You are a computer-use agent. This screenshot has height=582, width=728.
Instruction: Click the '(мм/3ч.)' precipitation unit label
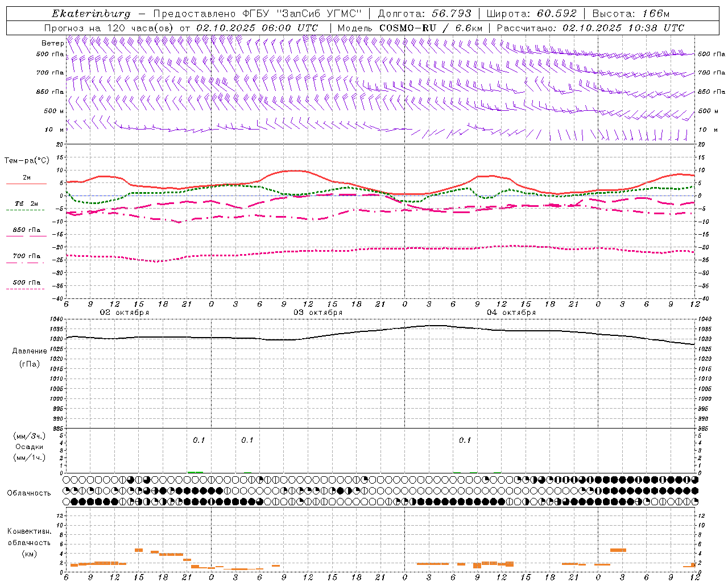click(x=30, y=436)
